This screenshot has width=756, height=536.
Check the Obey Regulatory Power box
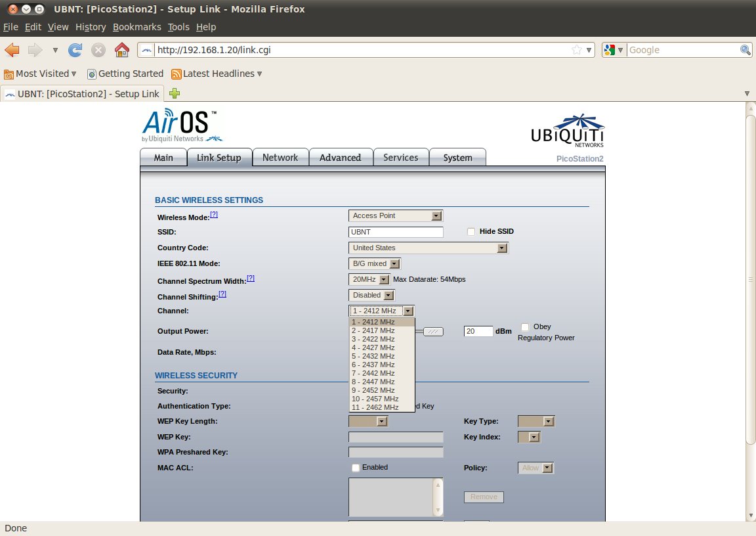525,326
